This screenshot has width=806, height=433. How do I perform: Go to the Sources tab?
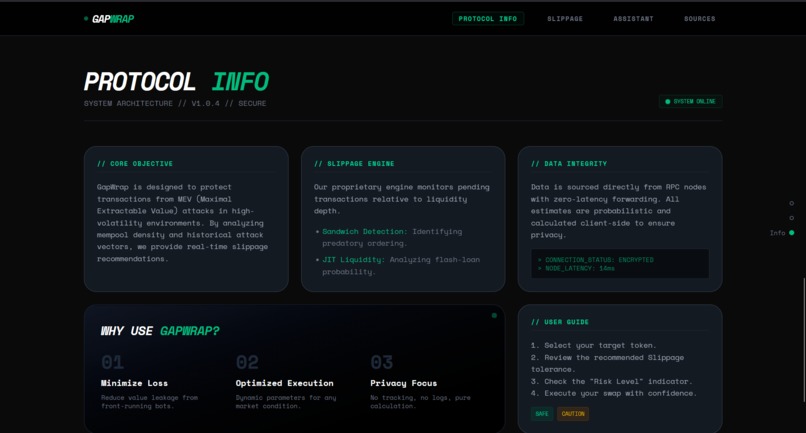[700, 19]
